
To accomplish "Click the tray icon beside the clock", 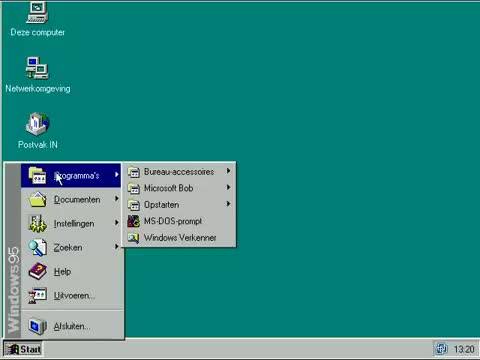I will (441, 349).
